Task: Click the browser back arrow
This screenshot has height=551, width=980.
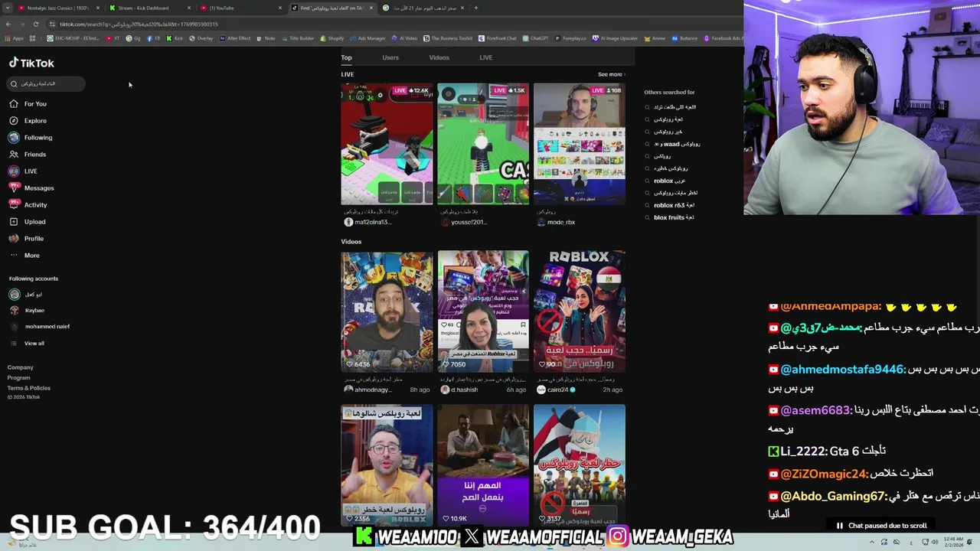Action: tap(8, 24)
